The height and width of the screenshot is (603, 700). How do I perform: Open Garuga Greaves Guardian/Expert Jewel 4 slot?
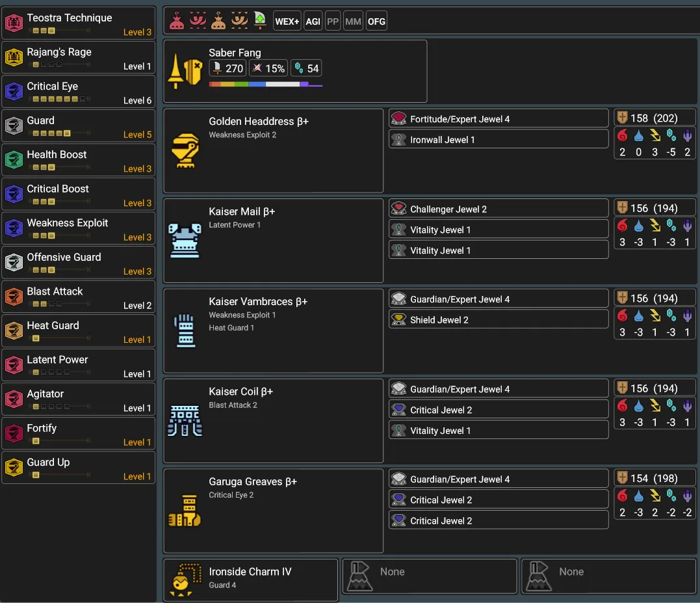click(499, 479)
